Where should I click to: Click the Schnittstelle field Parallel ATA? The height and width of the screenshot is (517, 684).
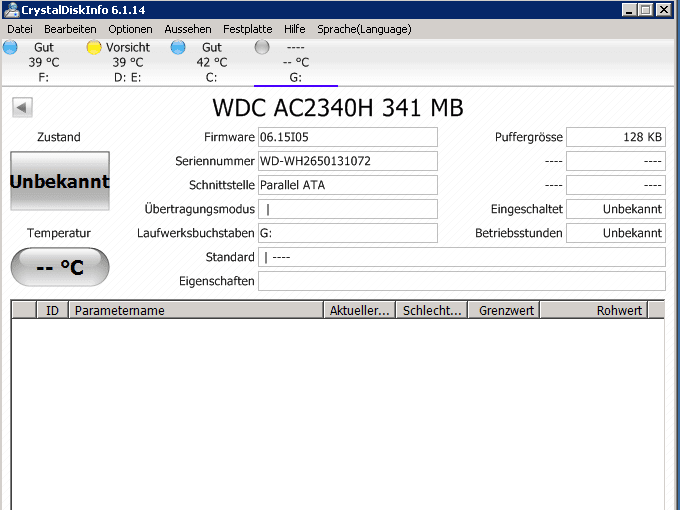tap(348, 185)
